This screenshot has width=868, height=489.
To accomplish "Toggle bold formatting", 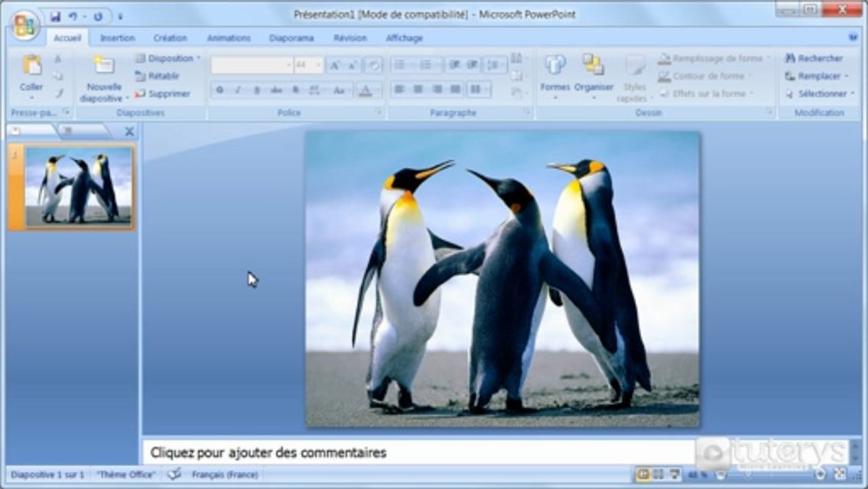I will 219,90.
